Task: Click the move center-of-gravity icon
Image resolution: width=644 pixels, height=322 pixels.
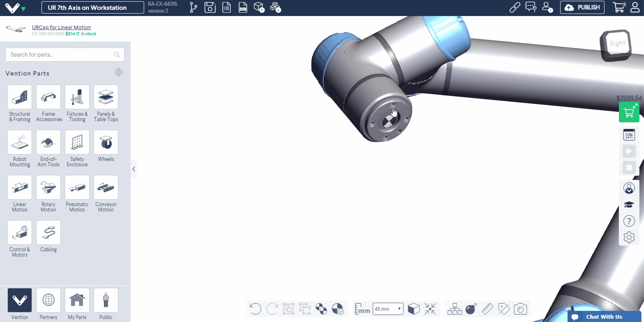Action: [321, 309]
